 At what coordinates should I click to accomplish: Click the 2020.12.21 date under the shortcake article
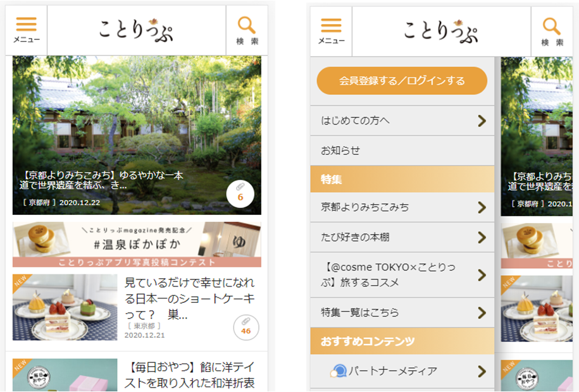(x=144, y=335)
